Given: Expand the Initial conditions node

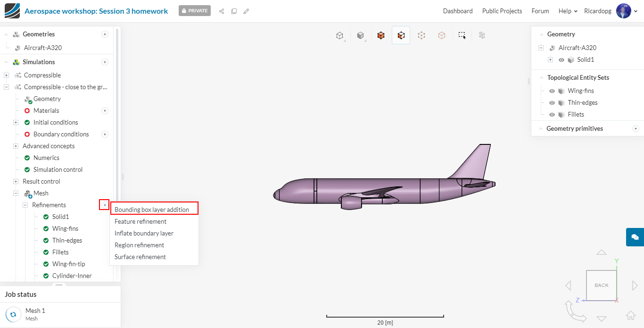Looking at the screenshot, I should click(x=16, y=122).
